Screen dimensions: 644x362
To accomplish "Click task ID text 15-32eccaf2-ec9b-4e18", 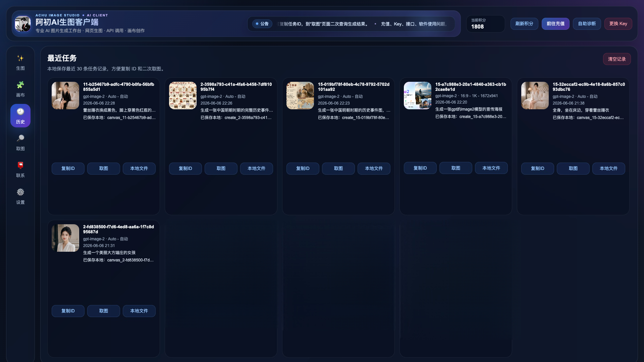I will [589, 87].
